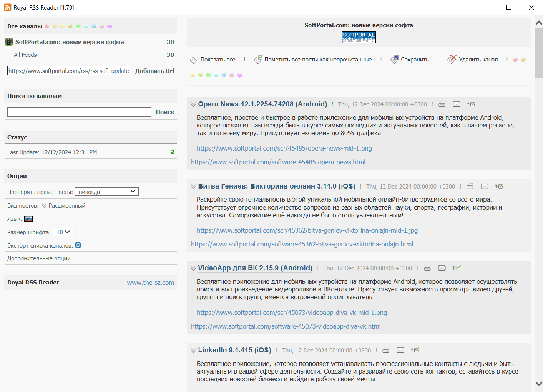The height and width of the screenshot is (392, 543).
Task: Email the LinkedIn 9.1.415 post
Action: click(400, 350)
